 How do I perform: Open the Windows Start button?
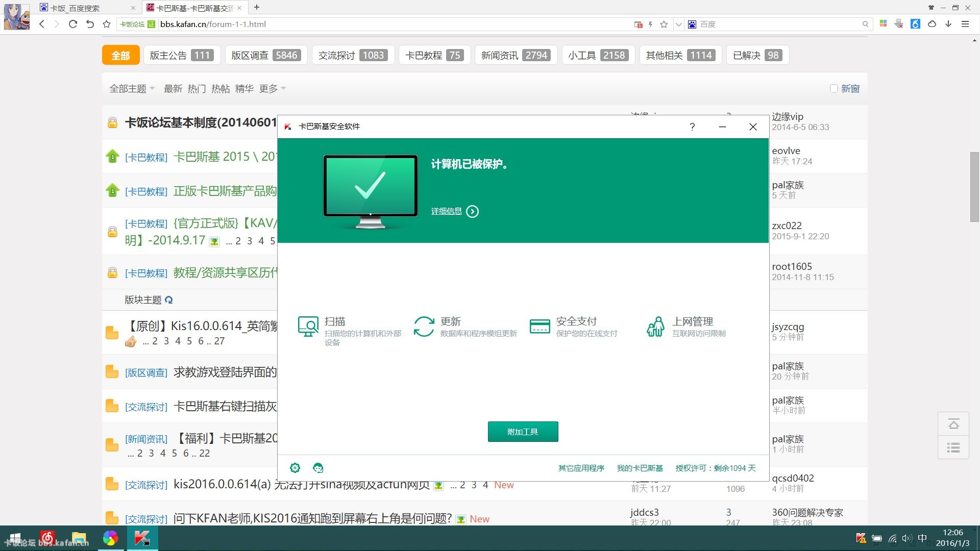pos(15,538)
